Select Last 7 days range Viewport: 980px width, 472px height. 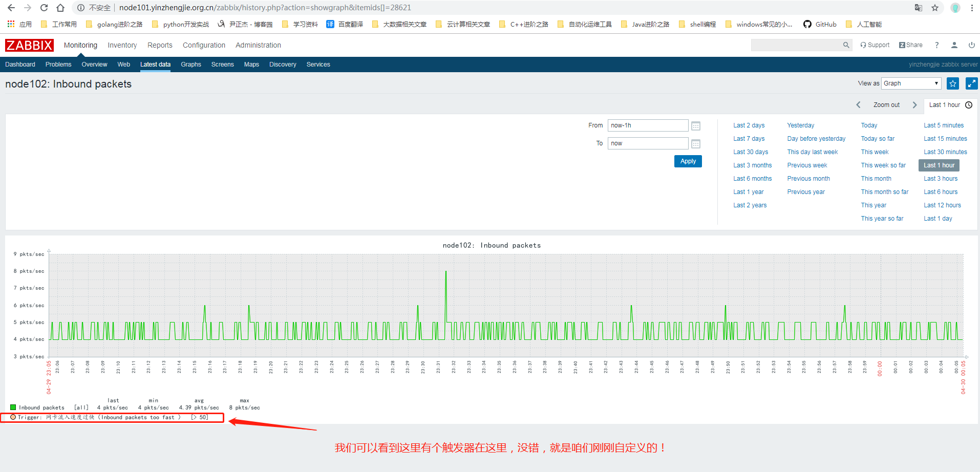tap(749, 139)
